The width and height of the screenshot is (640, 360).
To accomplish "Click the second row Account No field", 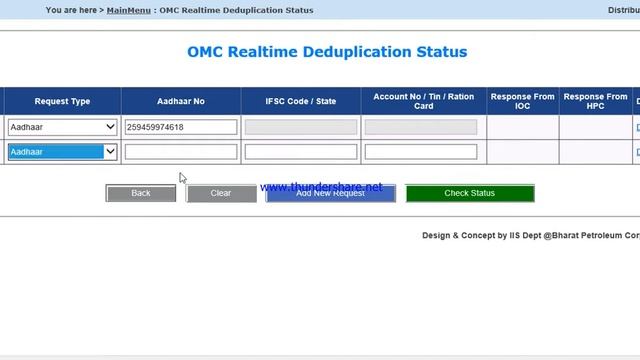I will pyautogui.click(x=421, y=152).
